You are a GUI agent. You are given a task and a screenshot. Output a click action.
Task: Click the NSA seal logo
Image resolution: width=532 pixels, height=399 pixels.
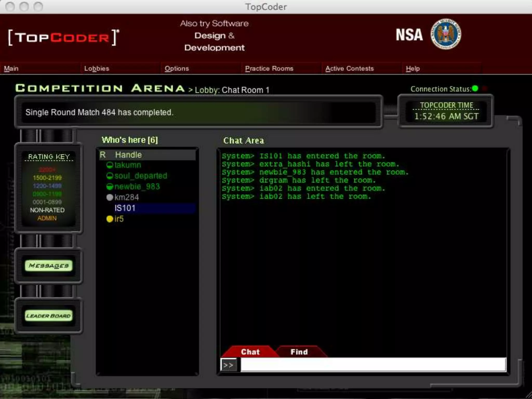446,34
